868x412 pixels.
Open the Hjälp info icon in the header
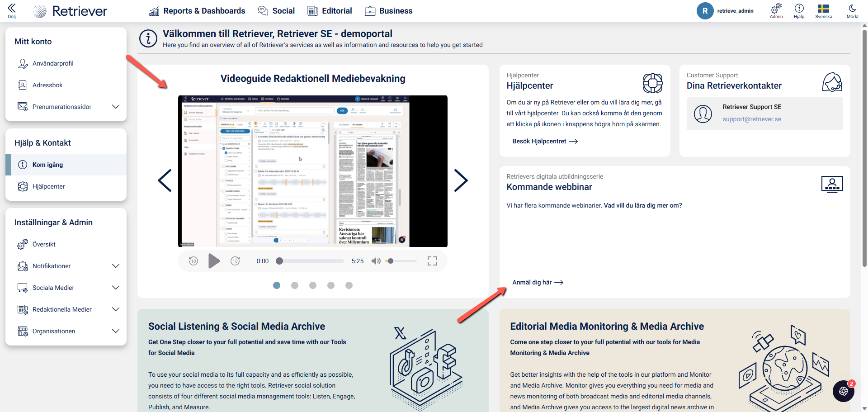point(799,10)
